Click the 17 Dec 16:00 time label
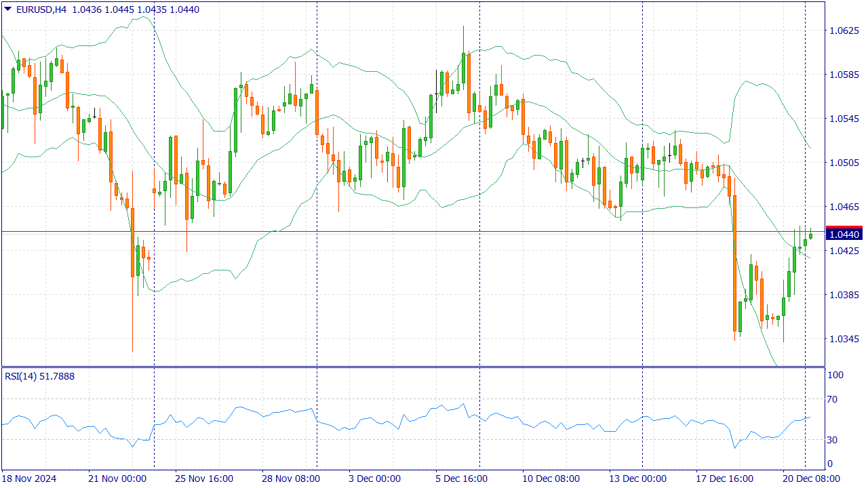Image resolution: width=868 pixels, height=488 pixels. [x=725, y=479]
